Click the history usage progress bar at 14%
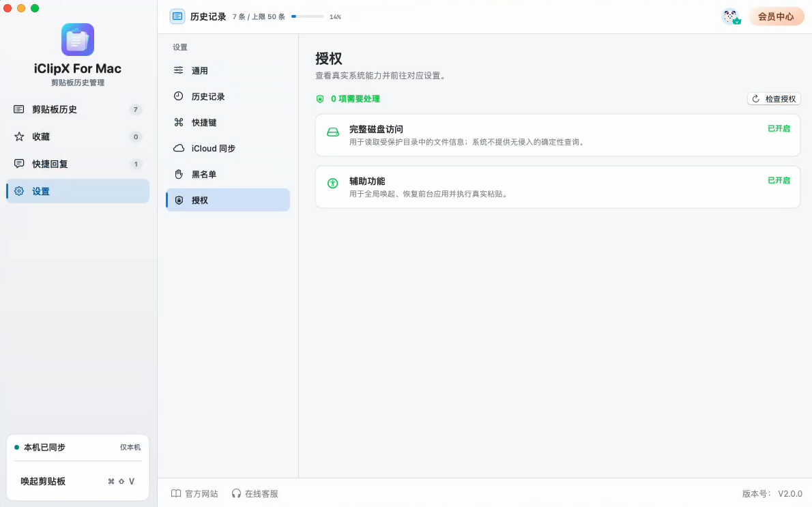812x507 pixels. (308, 16)
